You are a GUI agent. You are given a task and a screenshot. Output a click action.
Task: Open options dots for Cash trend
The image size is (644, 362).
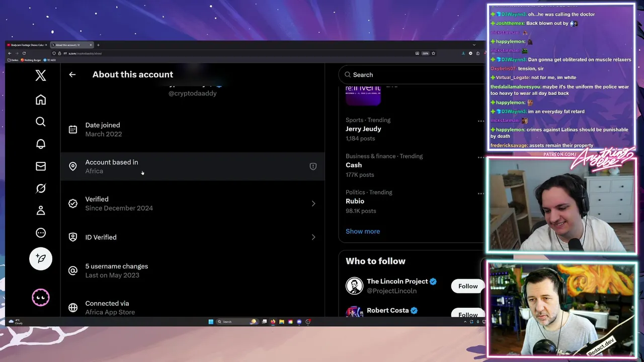[x=480, y=157]
